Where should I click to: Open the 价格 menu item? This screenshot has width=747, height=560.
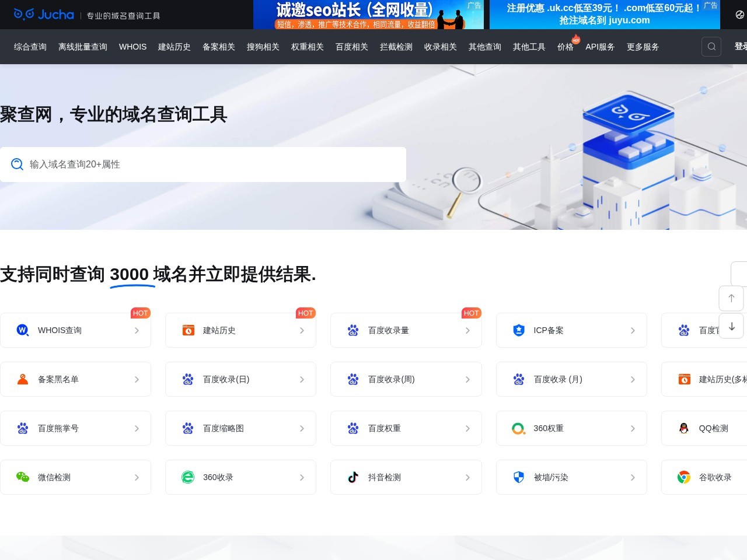(x=565, y=47)
